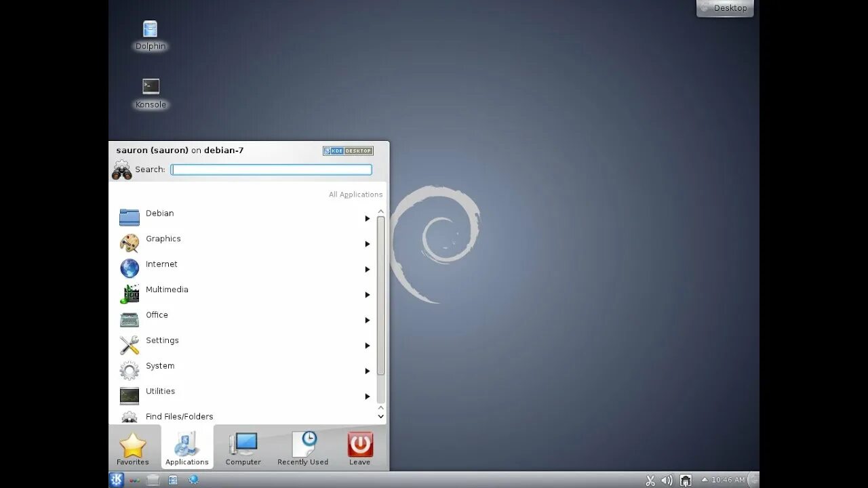Select the Applications tab
Screen dimensions: 868x488
pos(187,447)
